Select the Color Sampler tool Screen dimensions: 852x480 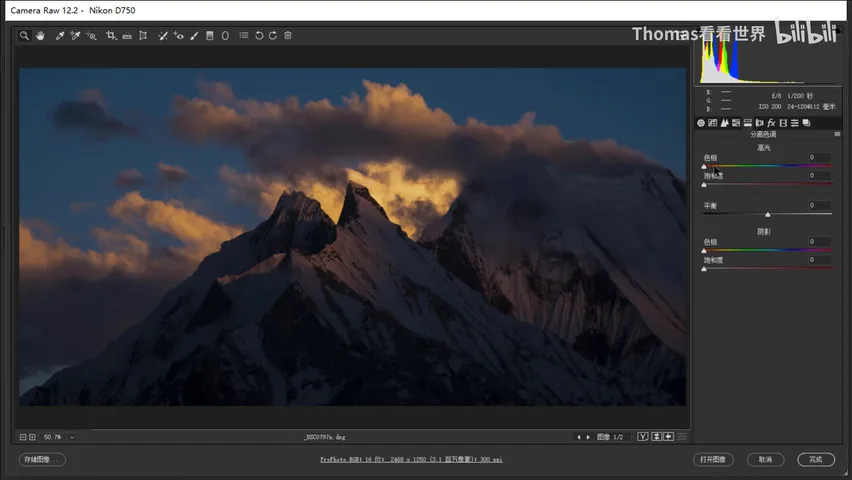click(75, 35)
